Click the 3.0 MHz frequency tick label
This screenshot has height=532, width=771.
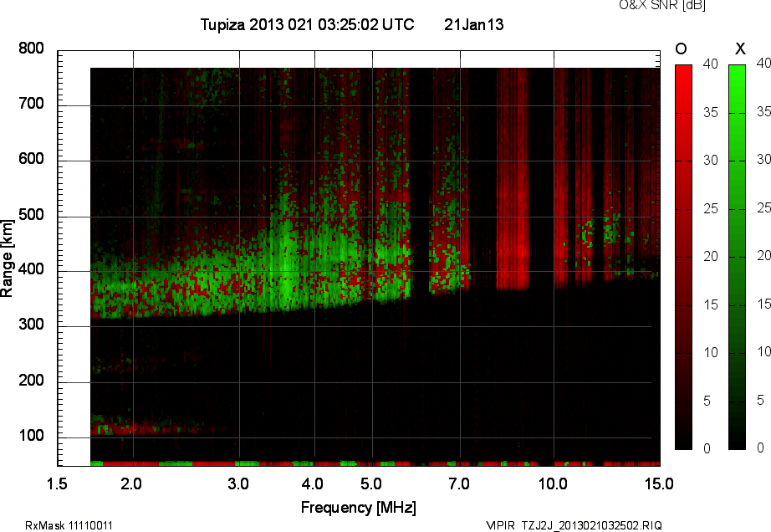click(238, 484)
